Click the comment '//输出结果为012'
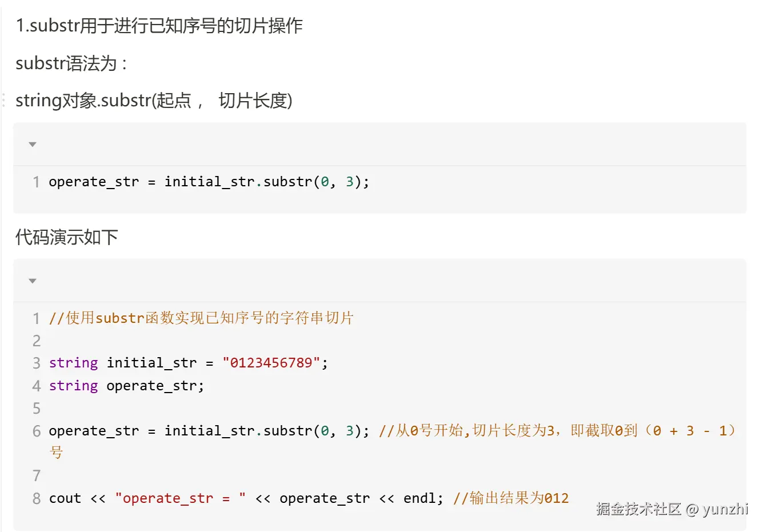The image size is (763, 532). 510,498
